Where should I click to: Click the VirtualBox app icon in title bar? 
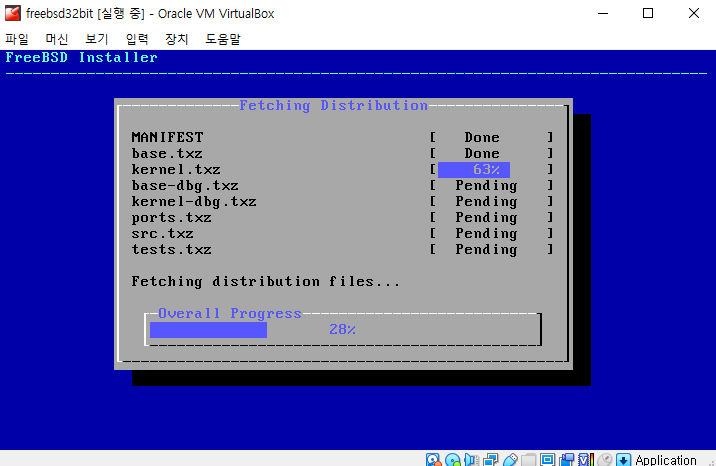pos(13,13)
